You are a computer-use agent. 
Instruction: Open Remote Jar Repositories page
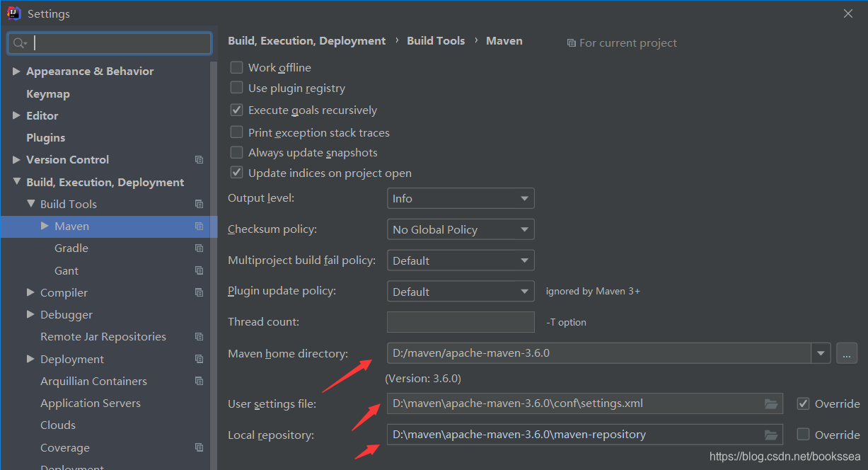[x=105, y=337]
